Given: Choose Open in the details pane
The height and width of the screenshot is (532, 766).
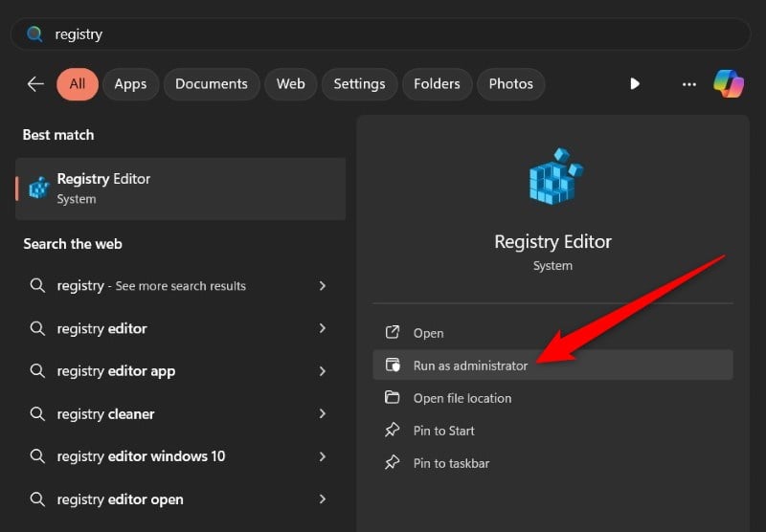Looking at the screenshot, I should pos(552,333).
